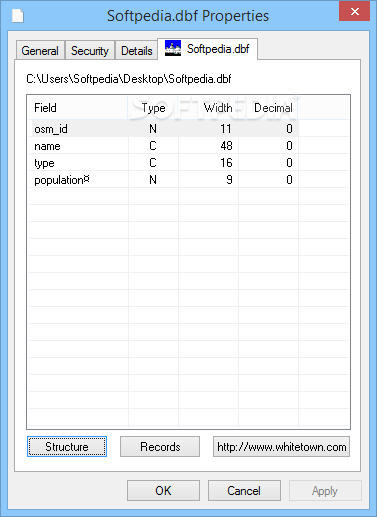This screenshot has height=517, width=377.
Task: Select the osm_id field row
Action: click(163, 129)
